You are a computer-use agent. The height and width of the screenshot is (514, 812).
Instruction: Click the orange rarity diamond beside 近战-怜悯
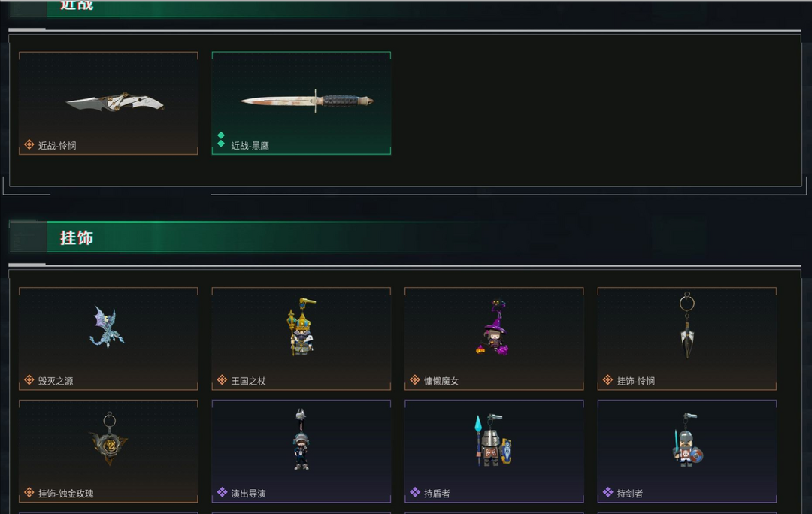click(x=29, y=144)
